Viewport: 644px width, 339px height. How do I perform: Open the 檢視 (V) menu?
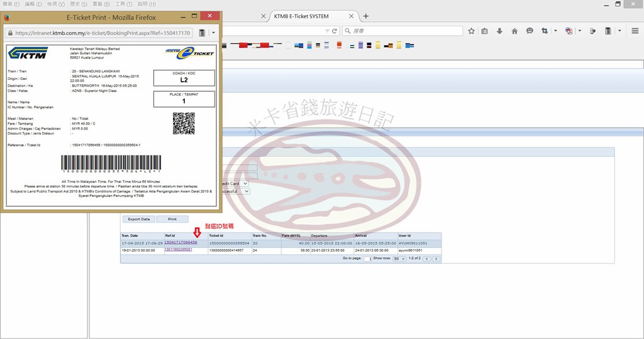pyautogui.click(x=56, y=4)
